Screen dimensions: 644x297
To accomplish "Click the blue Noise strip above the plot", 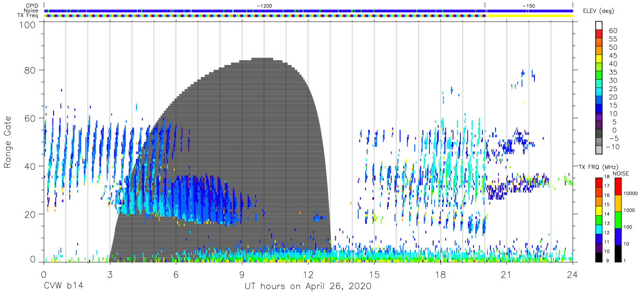I will tap(308, 10).
